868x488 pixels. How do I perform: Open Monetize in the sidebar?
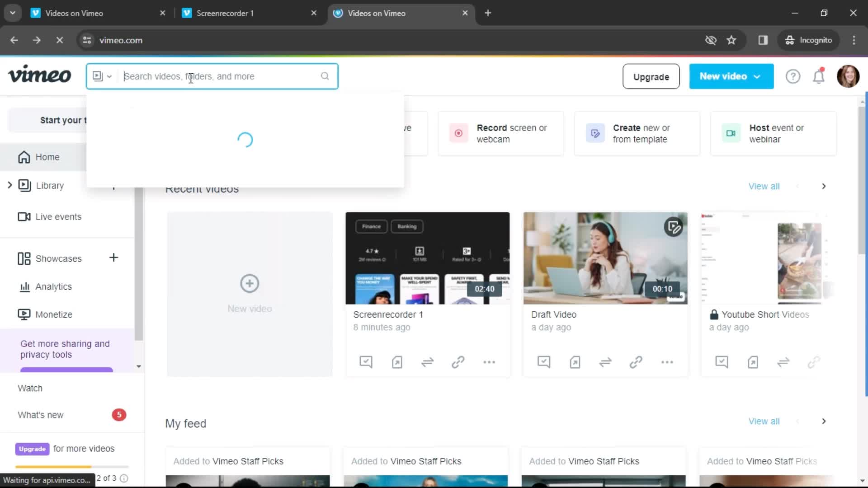45,314
